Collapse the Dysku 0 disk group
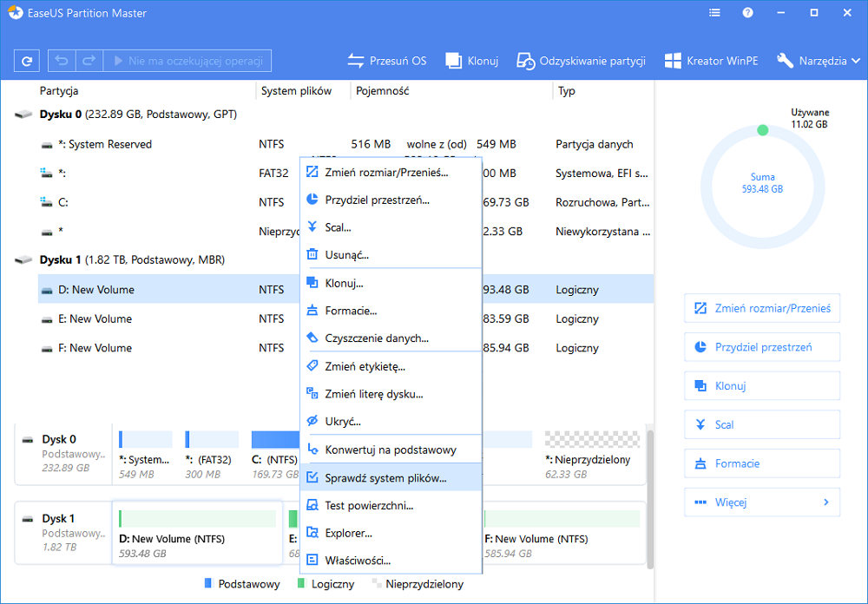This screenshot has height=604, width=868. [x=23, y=115]
